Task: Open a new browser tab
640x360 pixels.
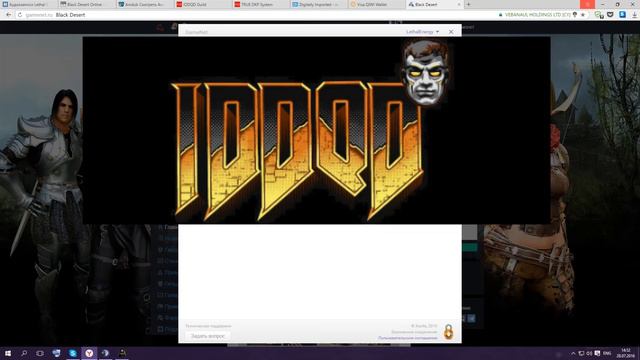Action: coord(469,4)
